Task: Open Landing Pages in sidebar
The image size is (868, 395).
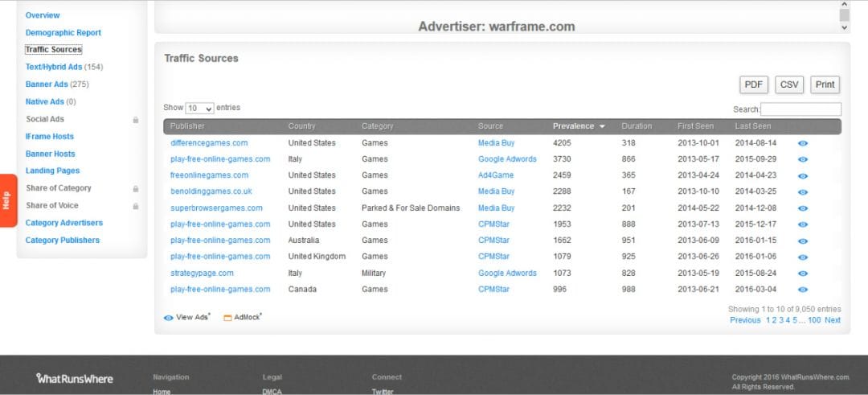Action: (x=52, y=171)
